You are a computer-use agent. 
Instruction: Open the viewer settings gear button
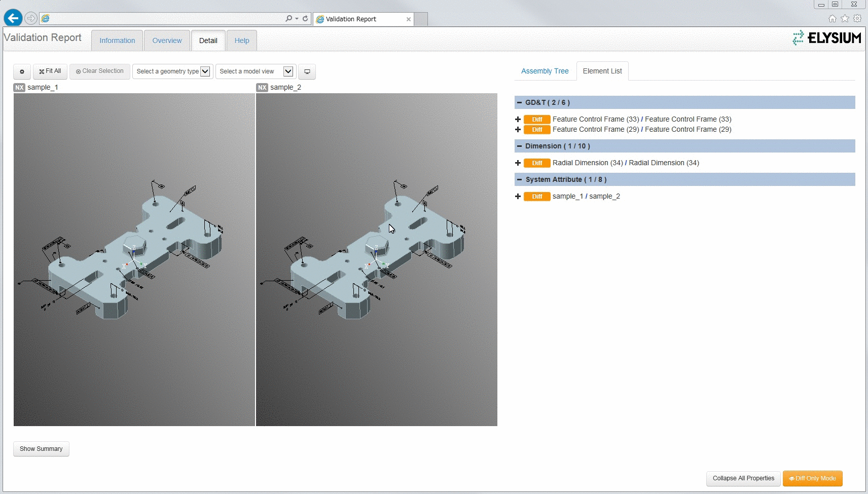tap(22, 71)
